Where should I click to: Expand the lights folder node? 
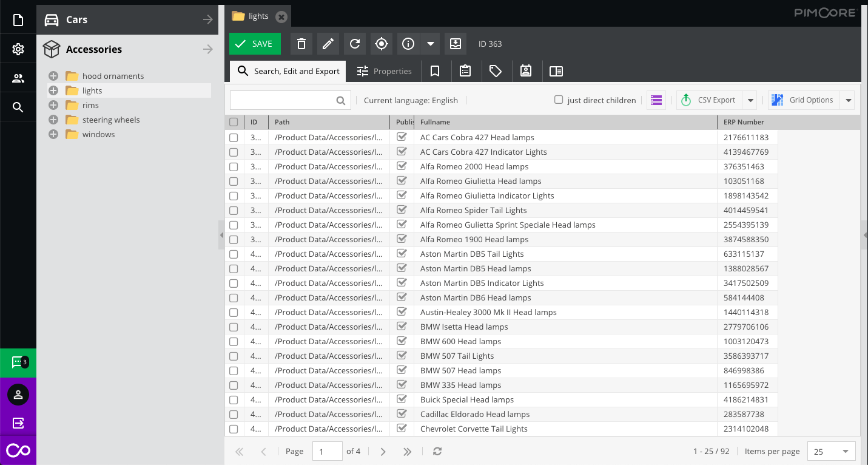click(x=53, y=90)
